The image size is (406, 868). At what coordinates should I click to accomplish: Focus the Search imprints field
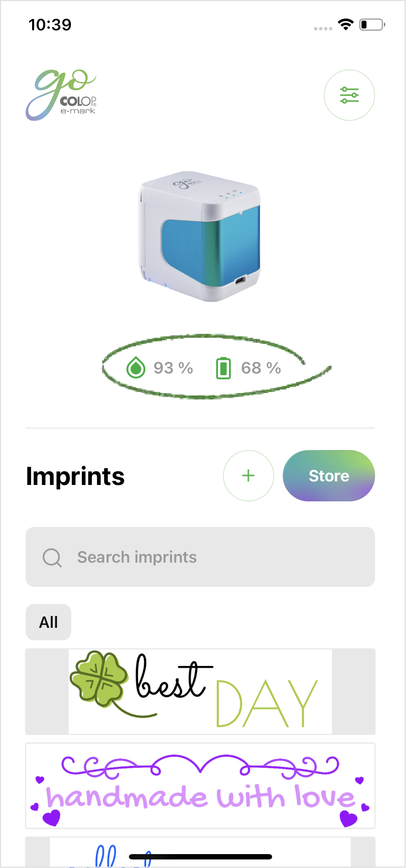(214, 557)
